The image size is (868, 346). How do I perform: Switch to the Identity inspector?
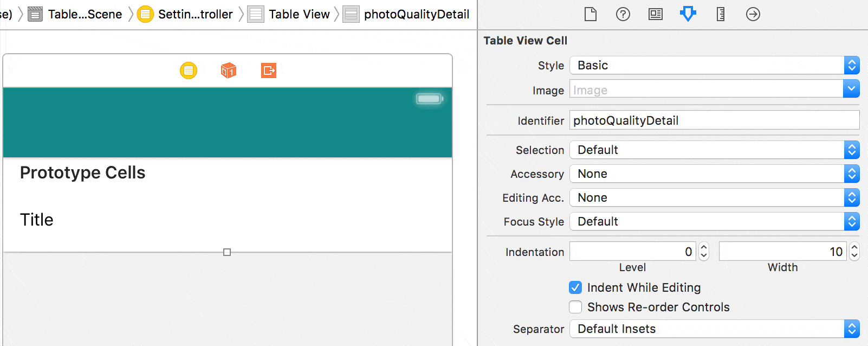tap(656, 14)
